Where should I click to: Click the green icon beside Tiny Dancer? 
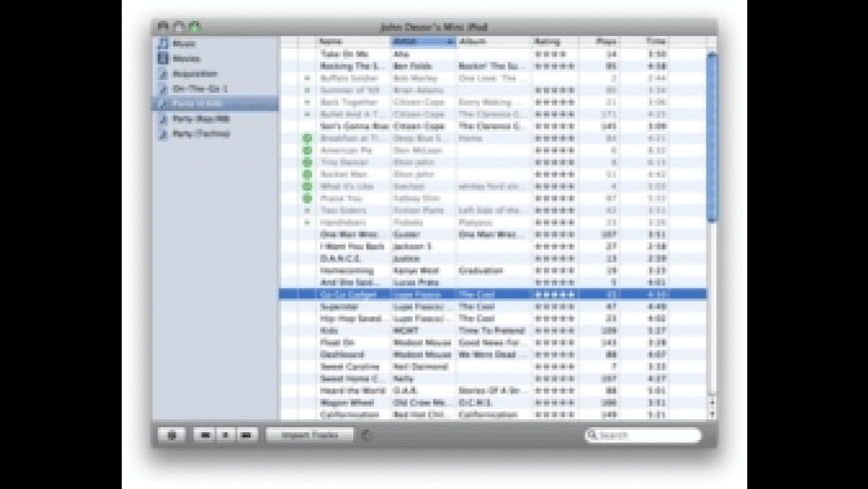[x=307, y=163]
